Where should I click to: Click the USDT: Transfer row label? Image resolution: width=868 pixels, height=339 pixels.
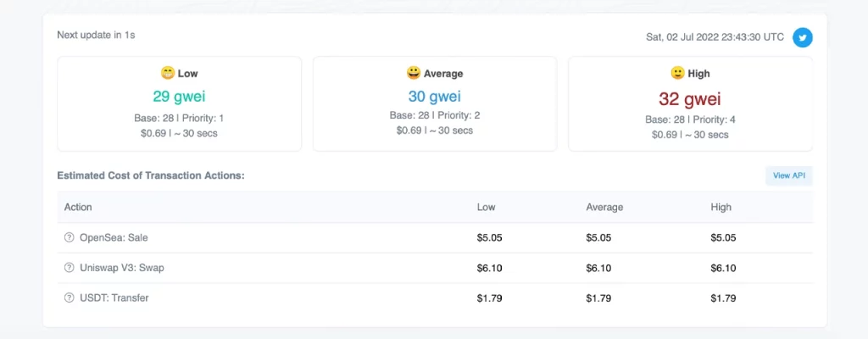[x=114, y=297]
